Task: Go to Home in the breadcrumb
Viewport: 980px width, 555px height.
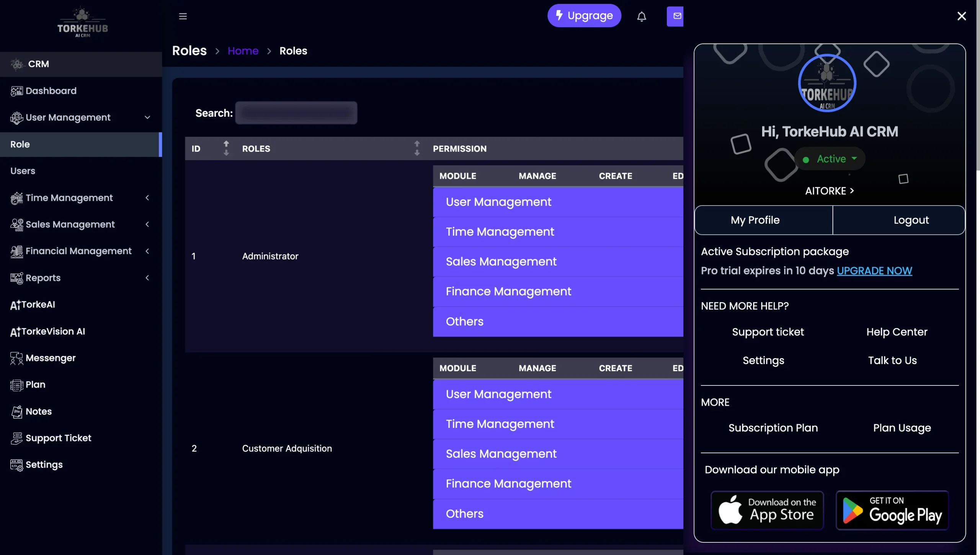Action: point(243,51)
